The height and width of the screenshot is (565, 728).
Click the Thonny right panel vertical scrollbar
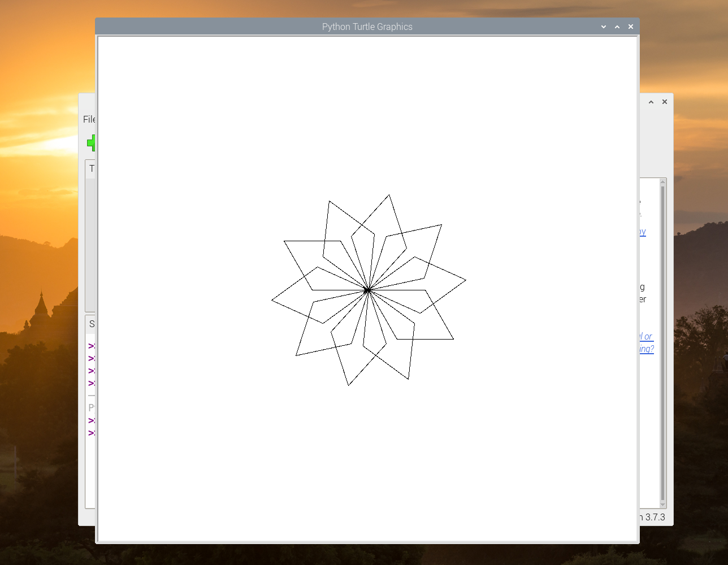(663, 343)
